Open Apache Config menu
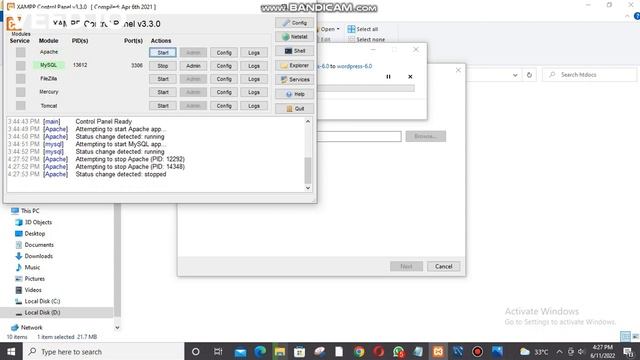Screen dimensions: 640x360 [224, 53]
